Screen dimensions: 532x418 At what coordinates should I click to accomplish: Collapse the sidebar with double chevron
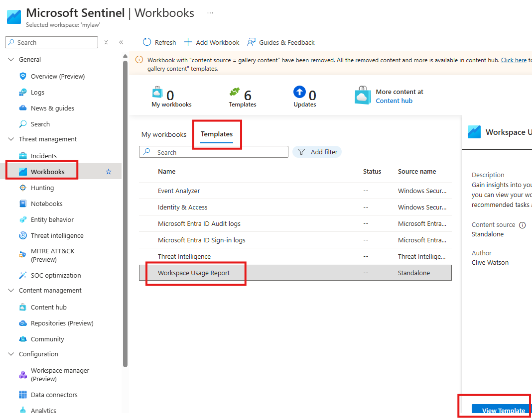coord(121,42)
